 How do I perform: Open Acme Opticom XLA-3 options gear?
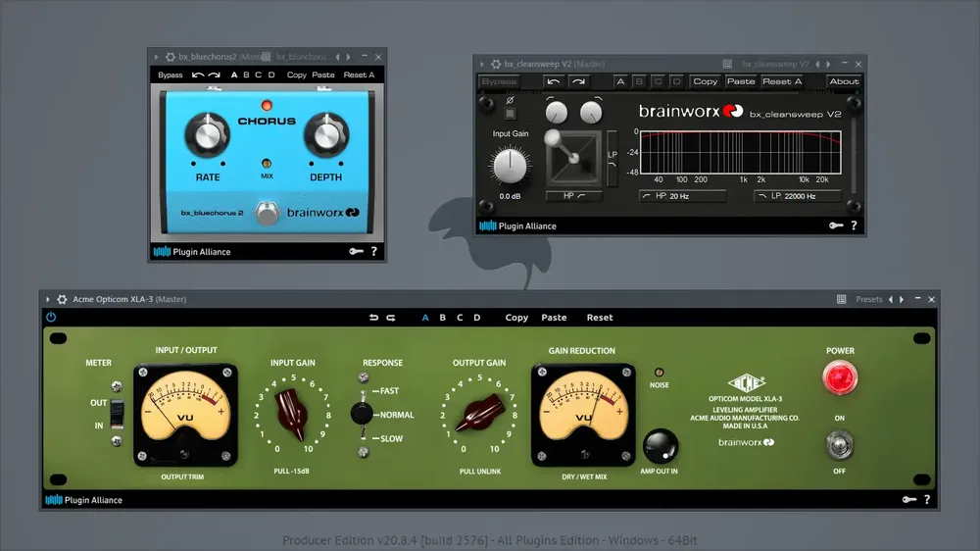(x=62, y=300)
